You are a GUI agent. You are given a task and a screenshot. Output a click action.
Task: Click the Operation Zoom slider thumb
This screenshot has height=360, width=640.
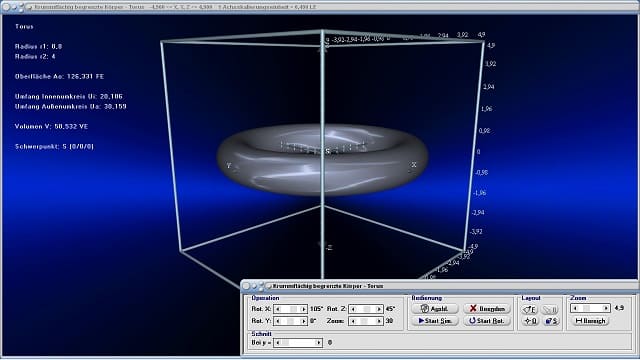(x=364, y=321)
